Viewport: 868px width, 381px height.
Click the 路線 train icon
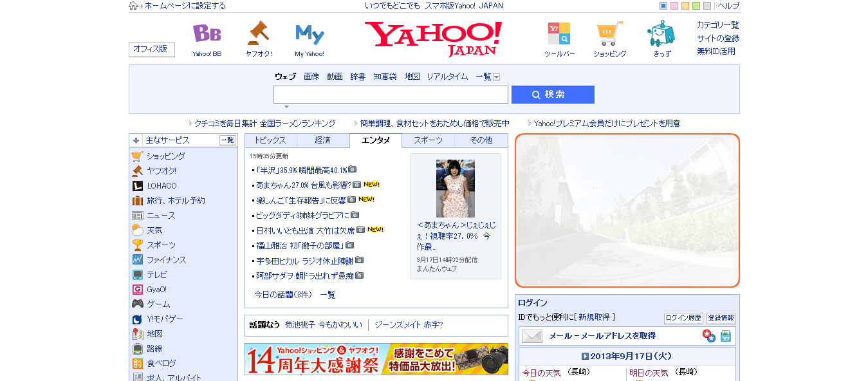click(137, 349)
